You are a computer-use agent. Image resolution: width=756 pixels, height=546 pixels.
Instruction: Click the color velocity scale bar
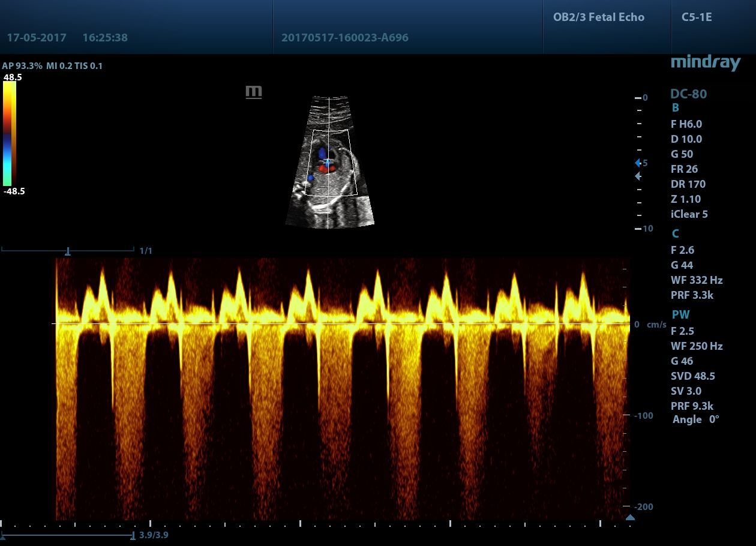click(10, 133)
